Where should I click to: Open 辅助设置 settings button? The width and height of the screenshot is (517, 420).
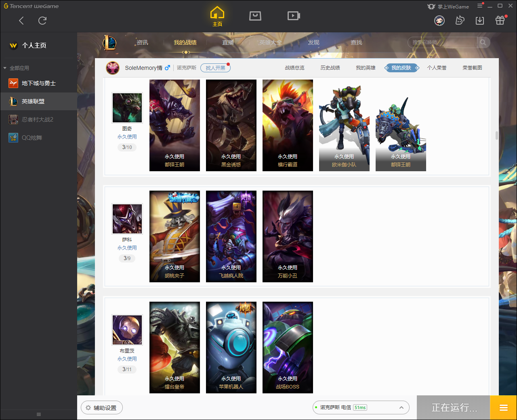(102, 408)
